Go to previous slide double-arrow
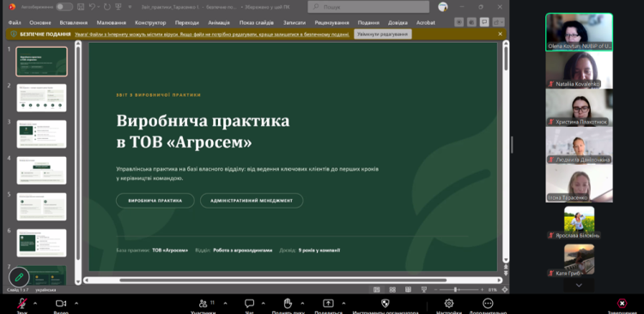The width and height of the screenshot is (644, 314). [x=506, y=268]
